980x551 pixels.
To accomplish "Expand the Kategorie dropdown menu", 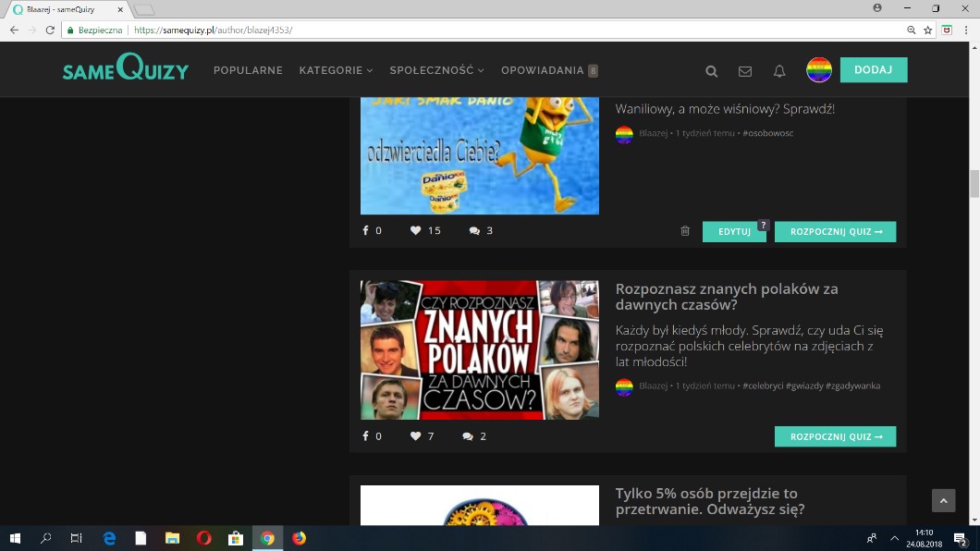I will pos(336,70).
